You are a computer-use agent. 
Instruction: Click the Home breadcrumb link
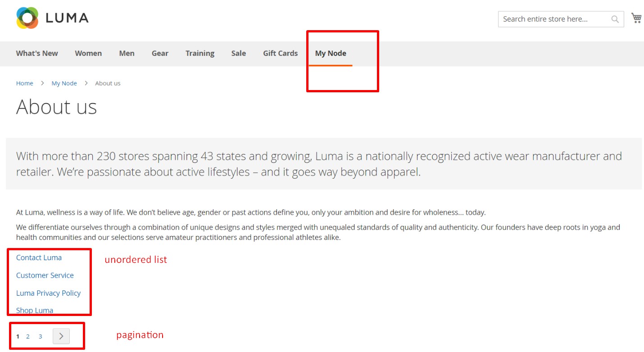[25, 83]
